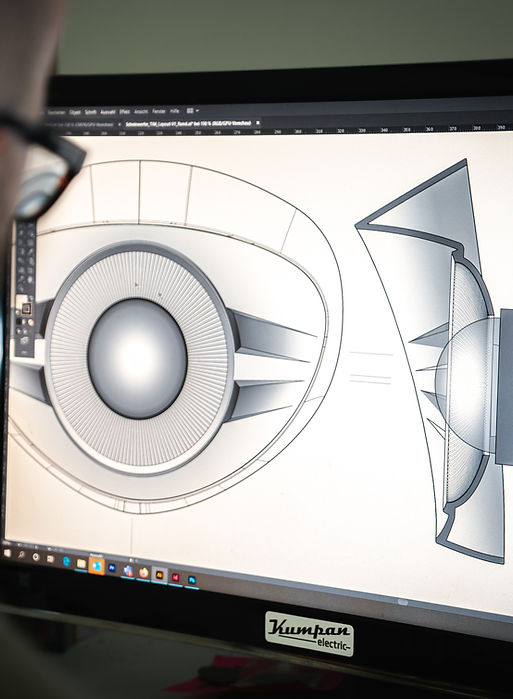This screenshot has width=513, height=699.
Task: Open Microsoft Teams from the taskbar
Action: coord(128,571)
